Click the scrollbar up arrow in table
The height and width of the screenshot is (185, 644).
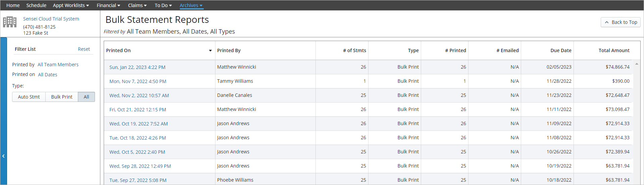(637, 64)
